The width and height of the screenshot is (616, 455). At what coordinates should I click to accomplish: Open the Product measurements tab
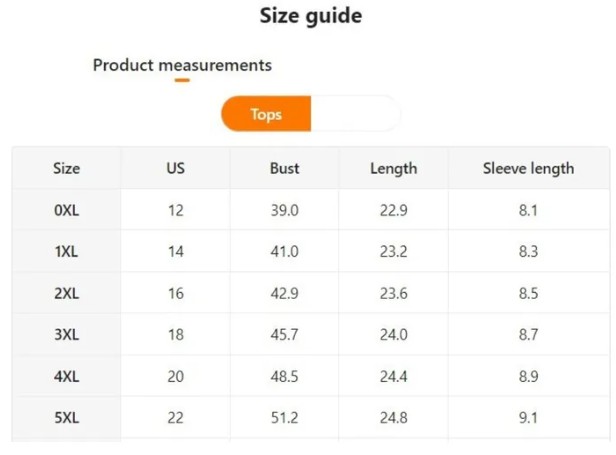click(x=182, y=65)
